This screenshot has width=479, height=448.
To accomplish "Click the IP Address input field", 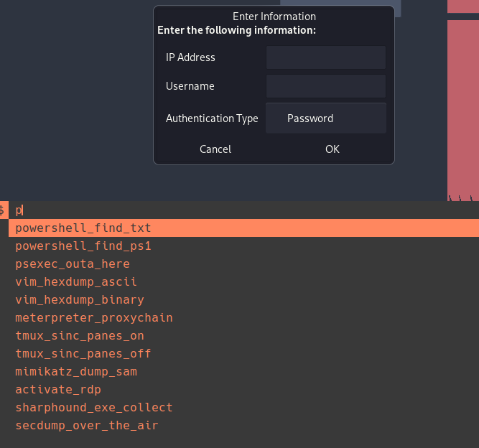I will 325,57.
